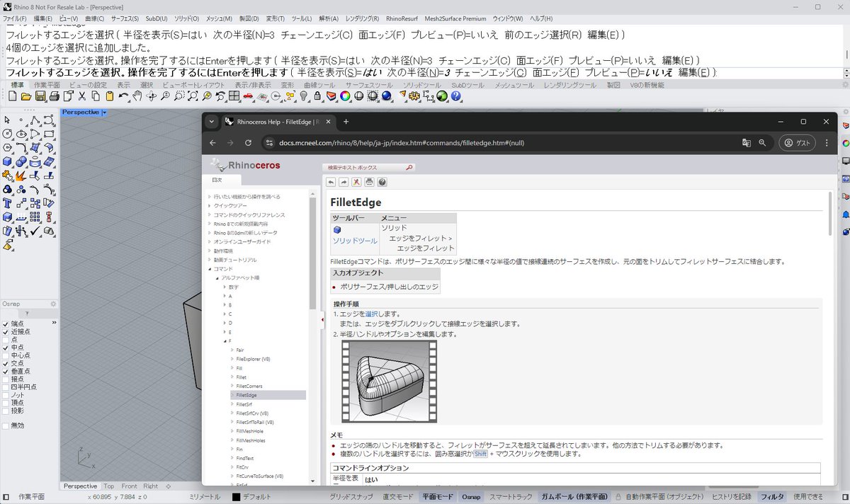This screenshot has width=850, height=504.
Task: Switch to the Top viewport tab
Action: tap(109, 486)
